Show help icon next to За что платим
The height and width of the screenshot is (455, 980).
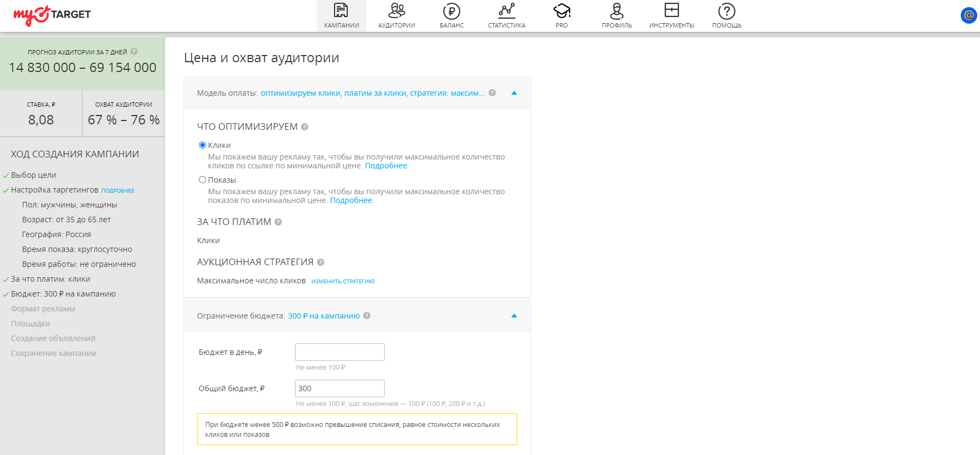coord(278,222)
